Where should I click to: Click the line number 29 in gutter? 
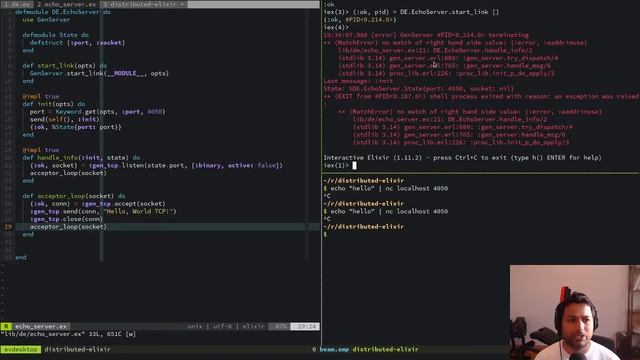pyautogui.click(x=8, y=227)
